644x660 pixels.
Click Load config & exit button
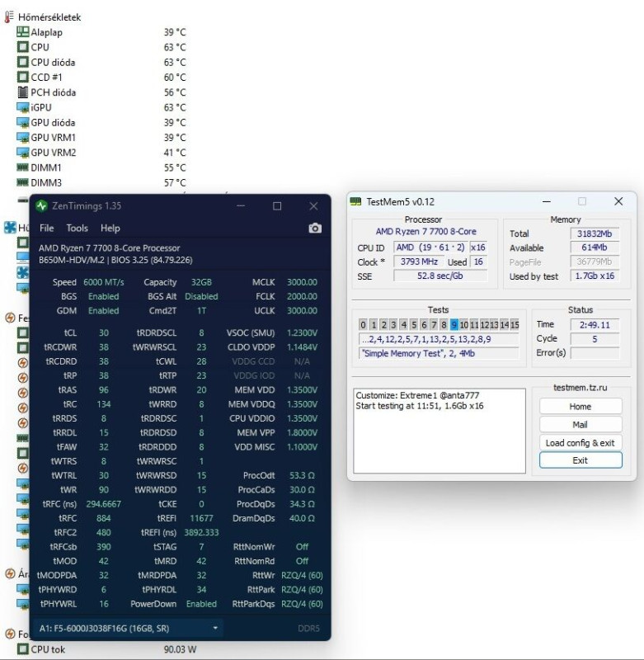[581, 443]
